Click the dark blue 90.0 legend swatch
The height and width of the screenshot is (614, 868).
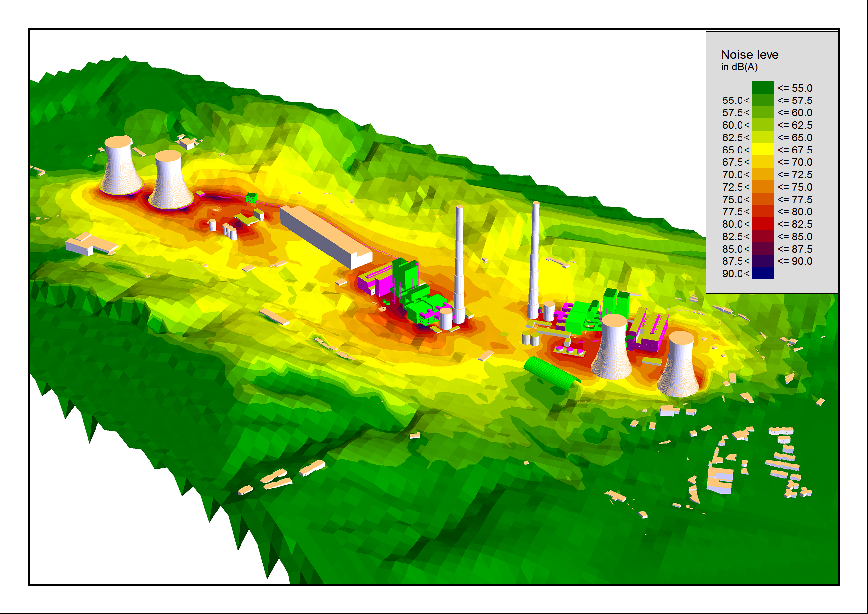pos(763,273)
